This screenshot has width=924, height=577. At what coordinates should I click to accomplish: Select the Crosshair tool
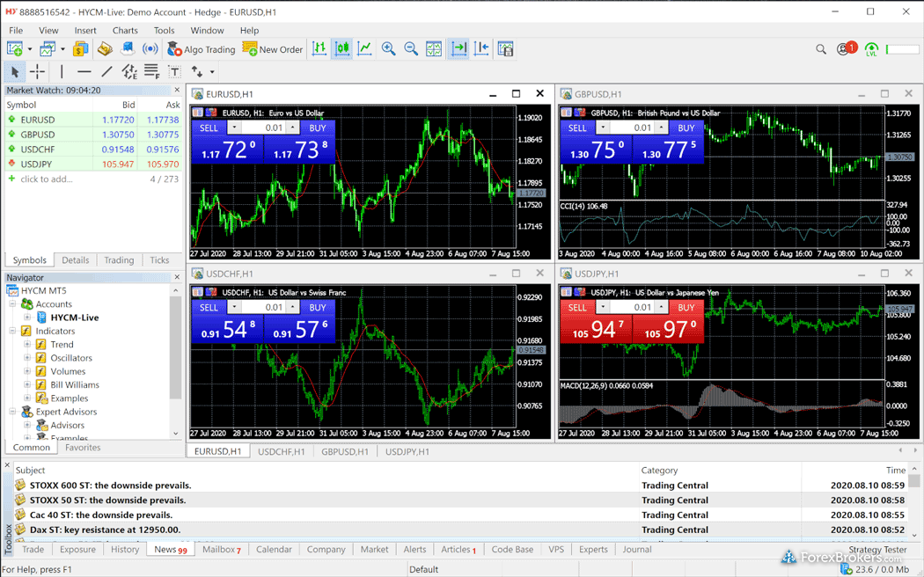coord(37,72)
